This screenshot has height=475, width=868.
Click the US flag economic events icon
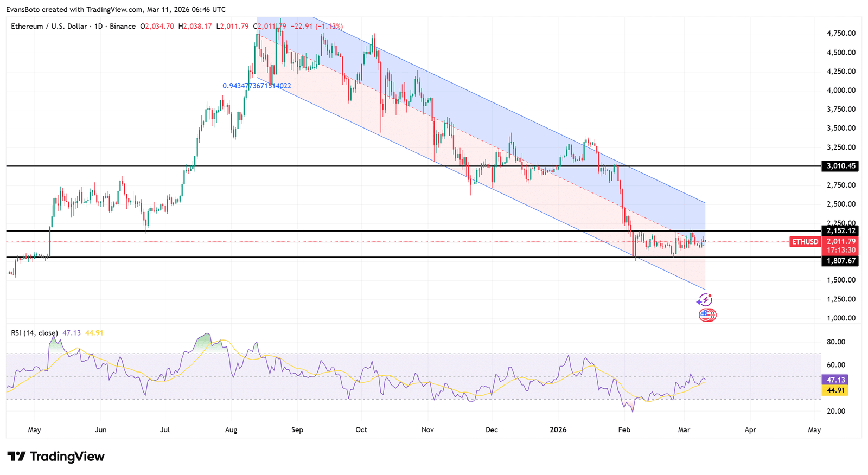(x=706, y=315)
